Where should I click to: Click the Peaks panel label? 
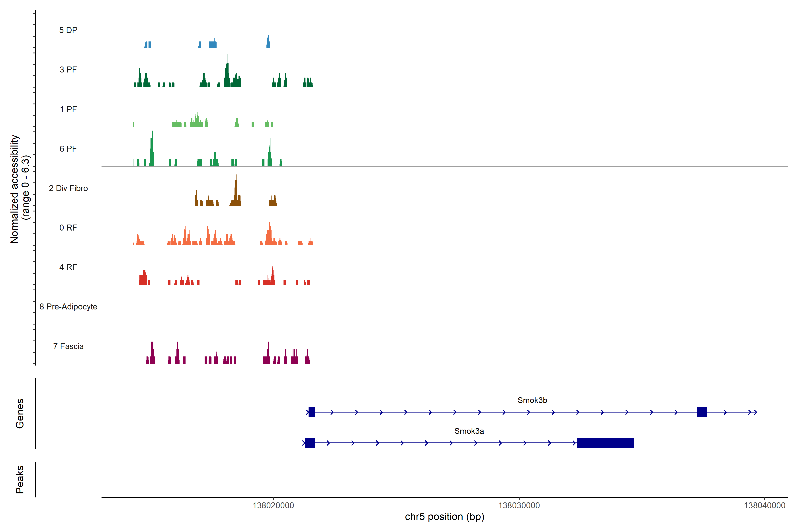click(20, 479)
